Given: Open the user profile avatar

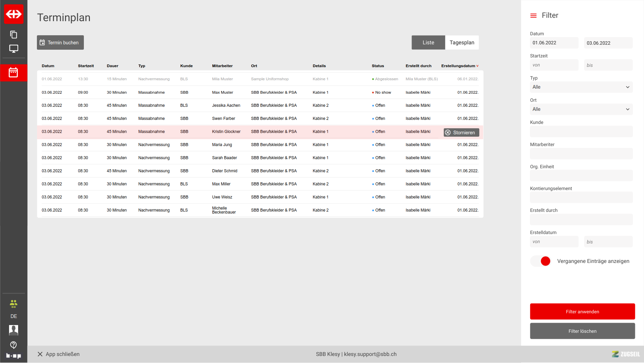Looking at the screenshot, I should 13,330.
